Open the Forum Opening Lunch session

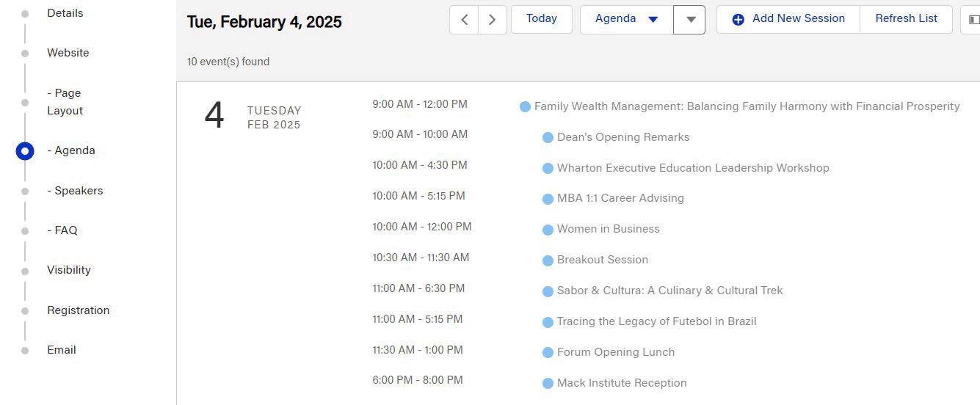click(x=616, y=352)
